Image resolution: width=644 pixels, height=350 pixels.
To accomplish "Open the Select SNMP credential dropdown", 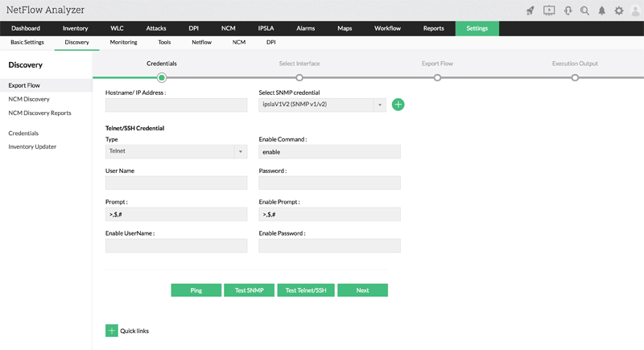I will coord(323,105).
